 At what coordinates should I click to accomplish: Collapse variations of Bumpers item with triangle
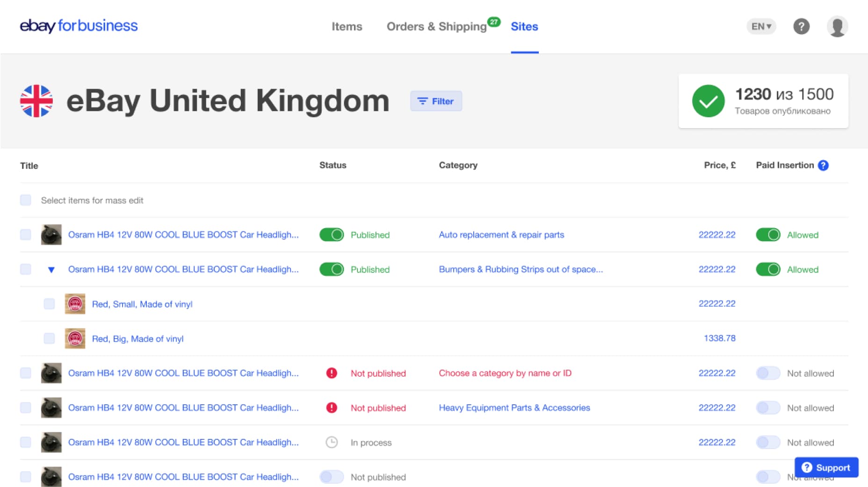tap(51, 270)
